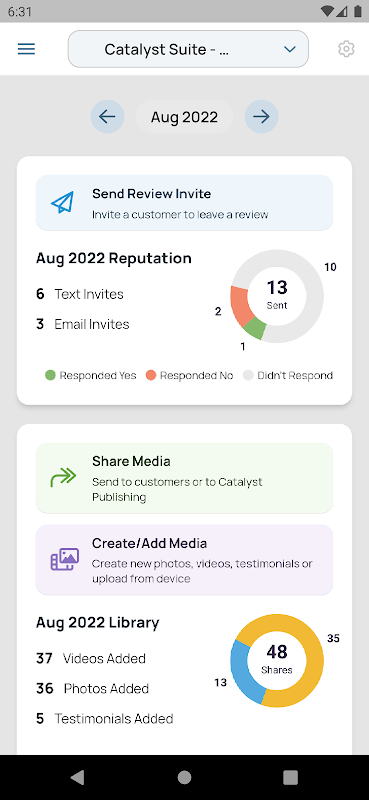
Task: Open Share Media to send to customers
Action: coord(184,478)
